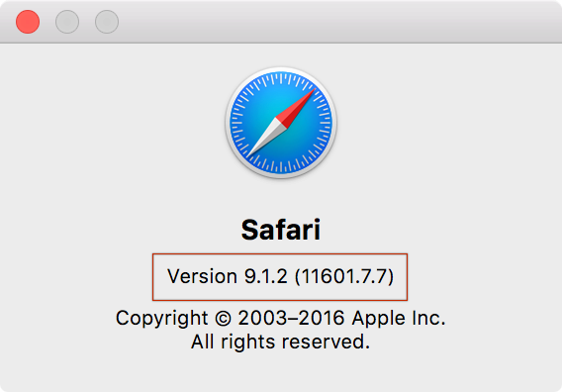Screen dimensions: 562x392
Task: Click the white half of the compass needle
Action: [x=266, y=138]
